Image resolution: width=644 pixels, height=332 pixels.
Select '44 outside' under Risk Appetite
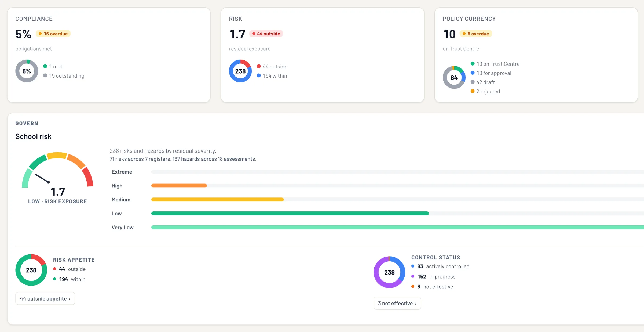click(x=69, y=269)
